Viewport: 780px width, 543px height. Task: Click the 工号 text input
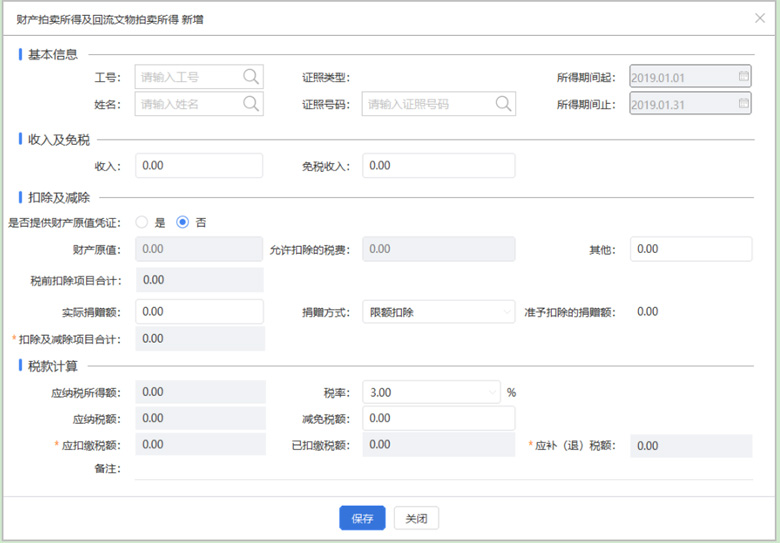pos(188,76)
